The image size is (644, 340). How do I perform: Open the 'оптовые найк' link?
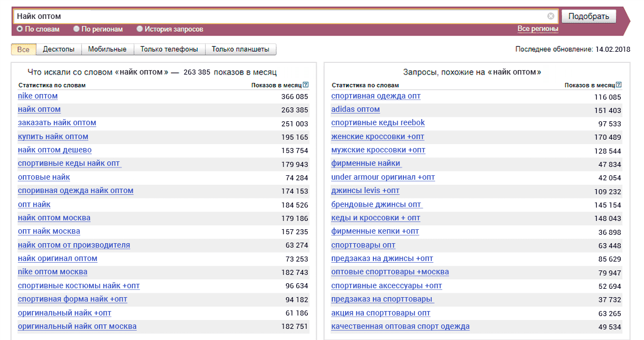[43, 177]
